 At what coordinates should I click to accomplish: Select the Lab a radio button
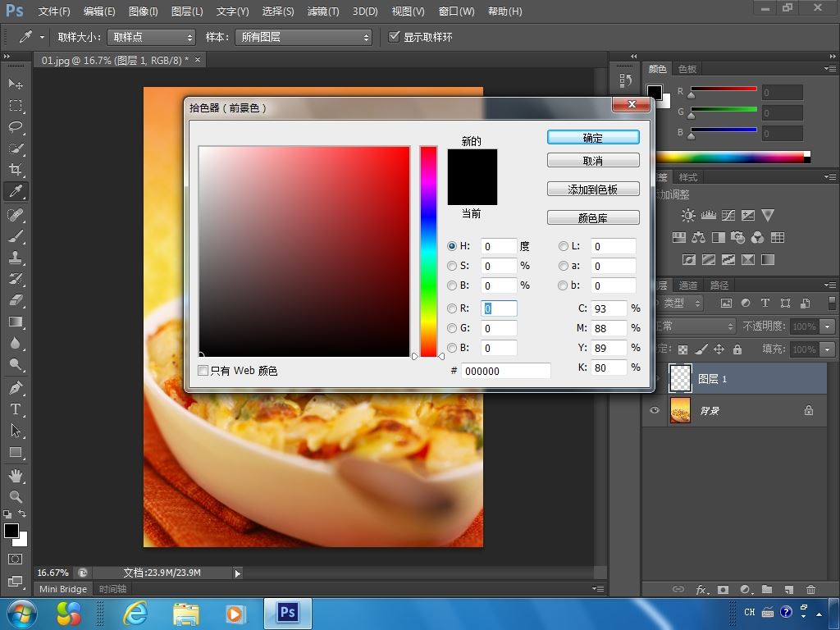click(563, 266)
